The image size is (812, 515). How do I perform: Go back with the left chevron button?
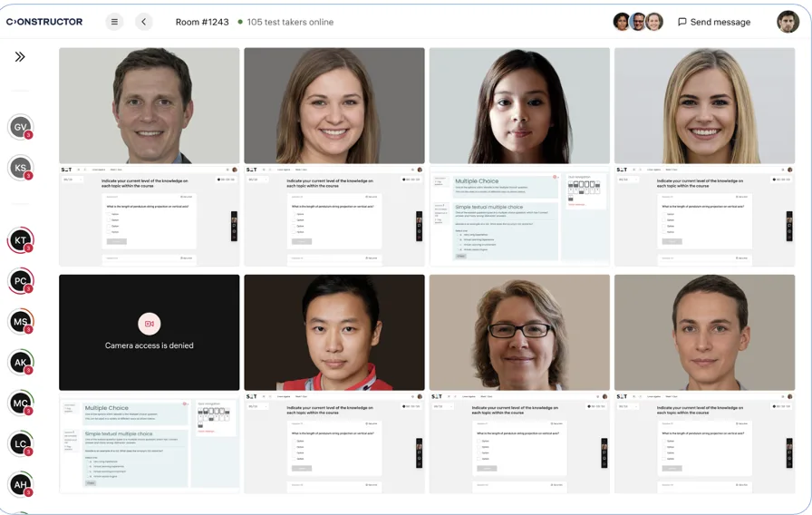144,22
